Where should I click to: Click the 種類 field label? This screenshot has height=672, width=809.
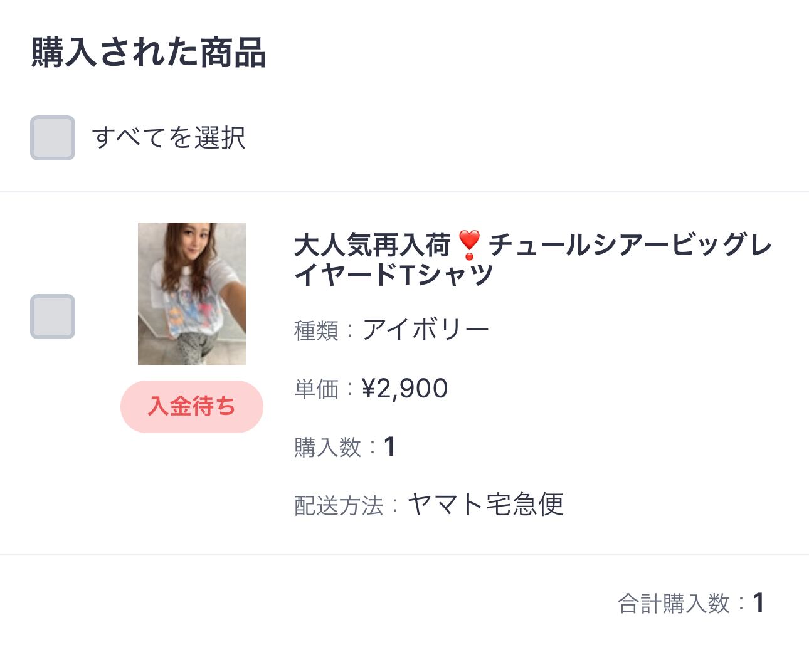(x=316, y=330)
